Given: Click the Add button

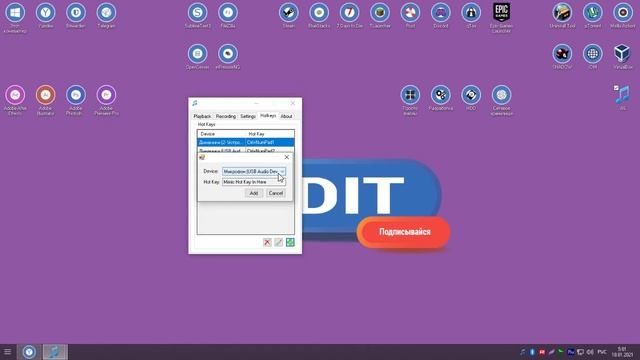Looking at the screenshot, I should click(254, 193).
